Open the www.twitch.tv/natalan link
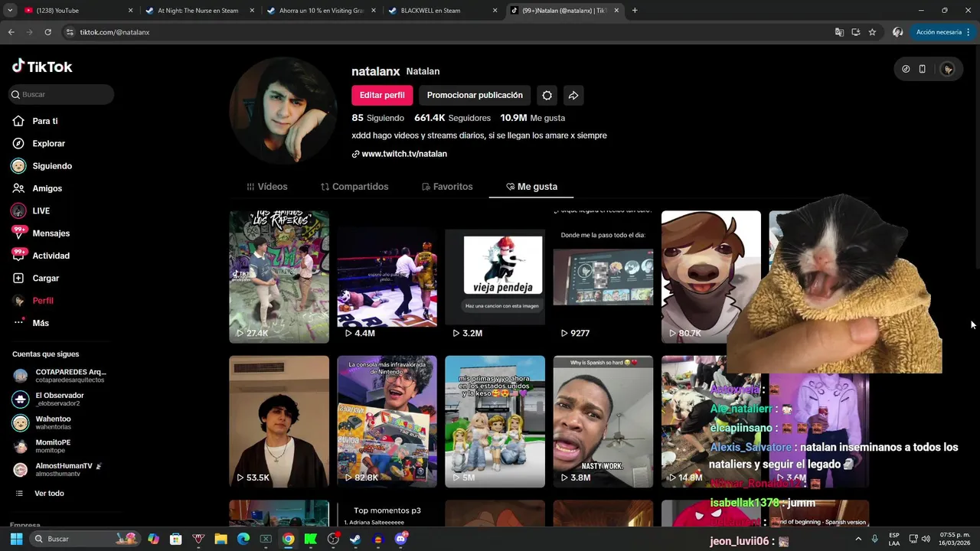The image size is (980, 551). (x=399, y=154)
